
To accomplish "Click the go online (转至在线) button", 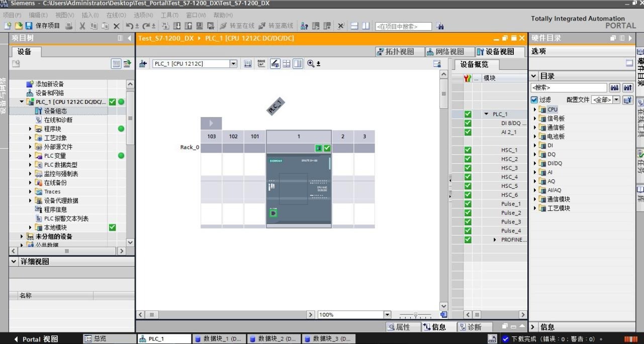I will tap(237, 26).
